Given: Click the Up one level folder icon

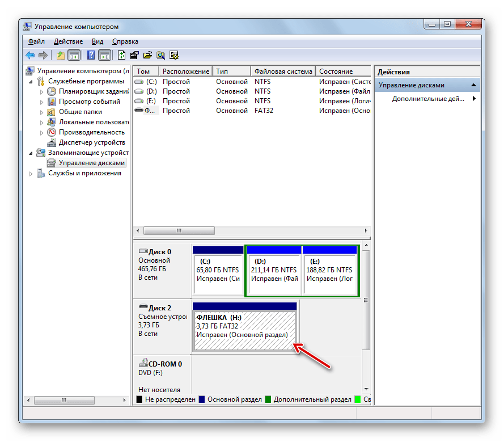Looking at the screenshot, I should tap(60, 55).
